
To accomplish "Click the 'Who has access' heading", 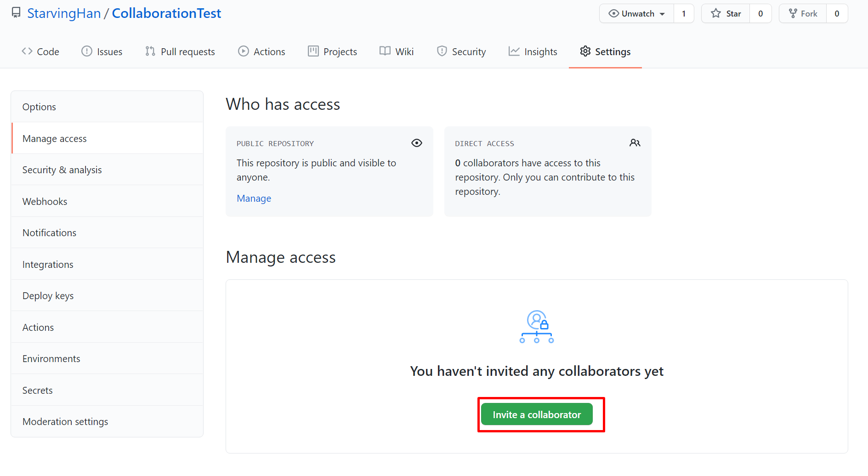I will [283, 104].
